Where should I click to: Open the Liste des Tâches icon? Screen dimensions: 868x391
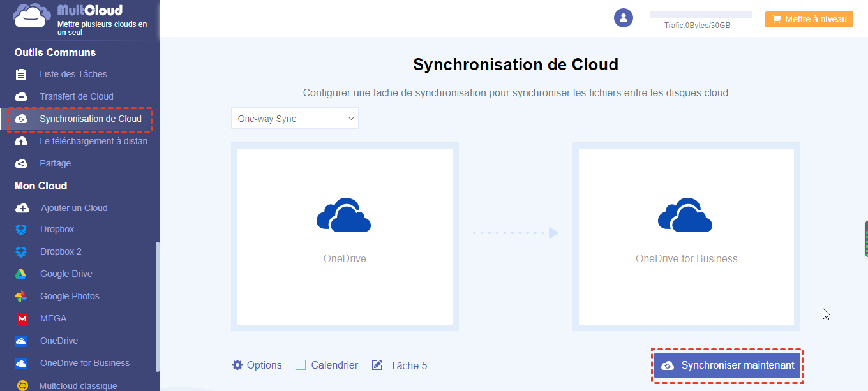point(21,75)
